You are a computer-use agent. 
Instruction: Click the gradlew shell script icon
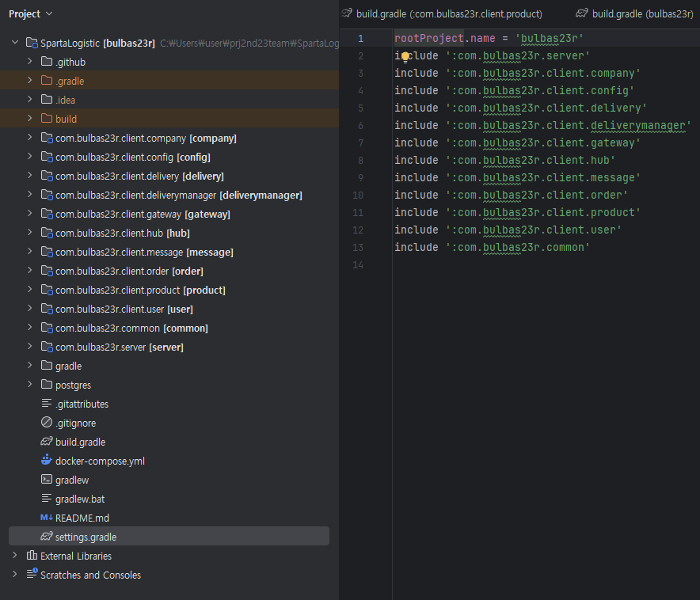(x=47, y=479)
